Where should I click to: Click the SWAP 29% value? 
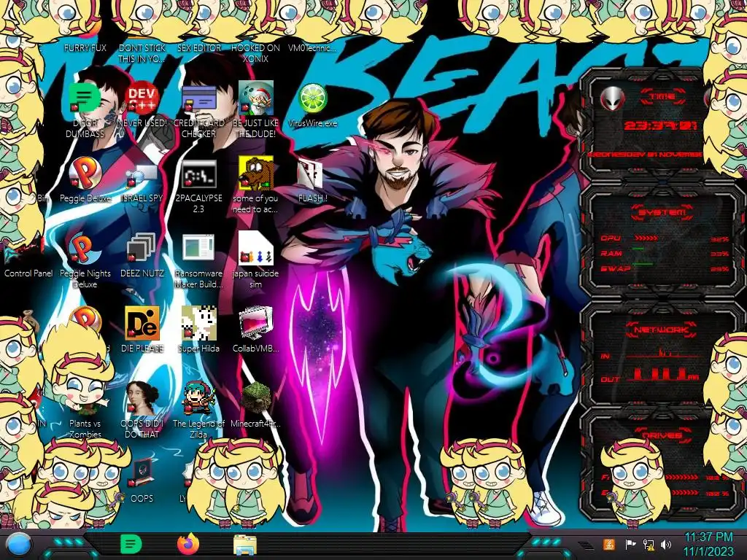pyautogui.click(x=719, y=269)
